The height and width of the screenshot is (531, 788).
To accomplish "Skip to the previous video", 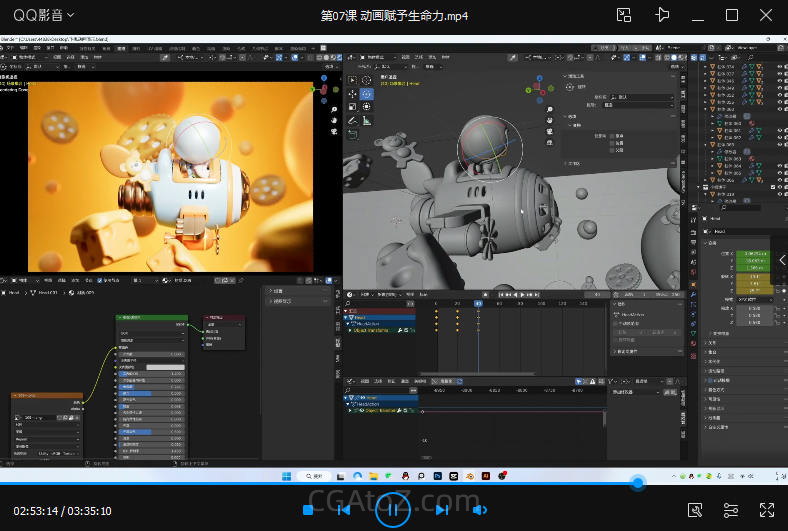I will point(343,510).
